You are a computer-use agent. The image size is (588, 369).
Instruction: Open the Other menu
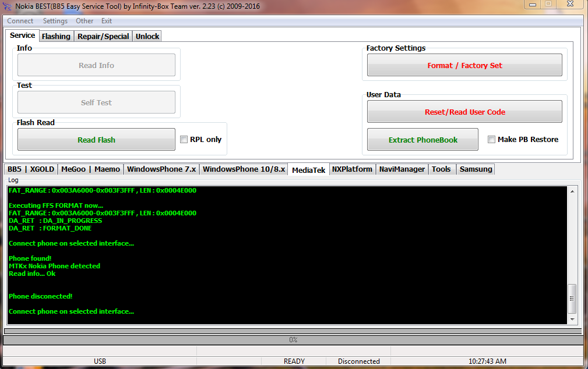click(x=84, y=21)
